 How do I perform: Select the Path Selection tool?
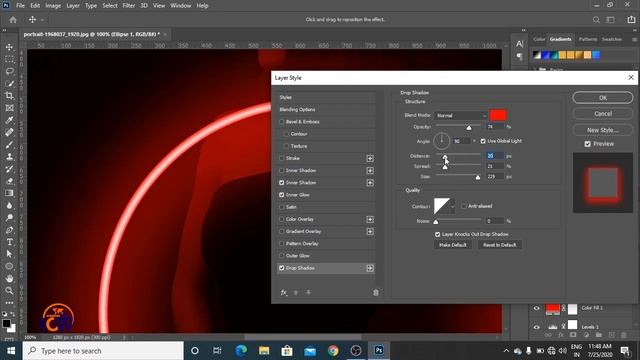tap(9, 254)
